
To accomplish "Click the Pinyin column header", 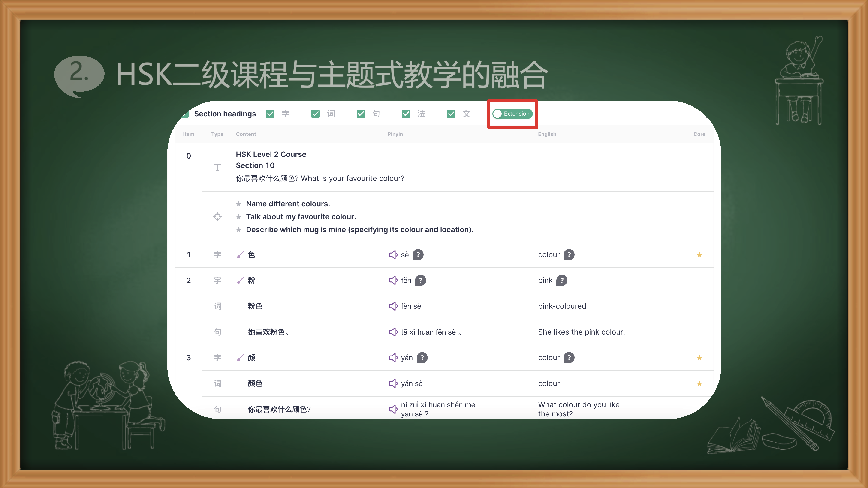I will (395, 134).
